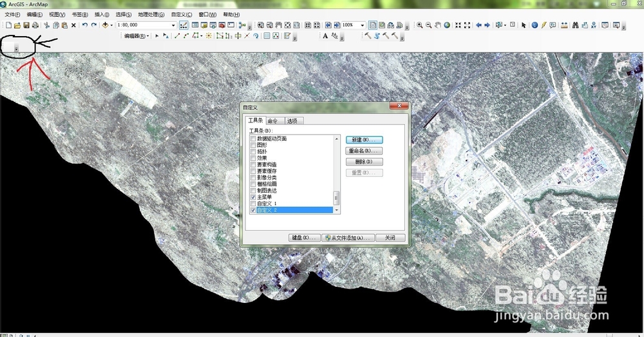
Task: Check the 拓扑 toolbar checkbox
Action: 253,151
